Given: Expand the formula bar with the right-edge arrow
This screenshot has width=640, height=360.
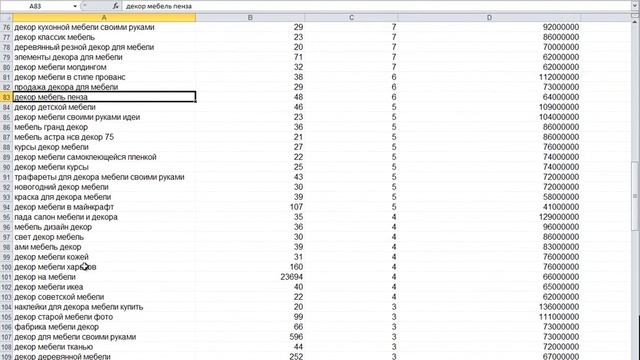Looking at the screenshot, I should coord(635,6).
